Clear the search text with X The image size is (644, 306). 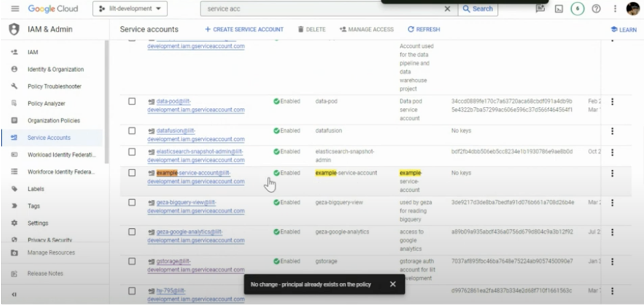[x=448, y=9]
